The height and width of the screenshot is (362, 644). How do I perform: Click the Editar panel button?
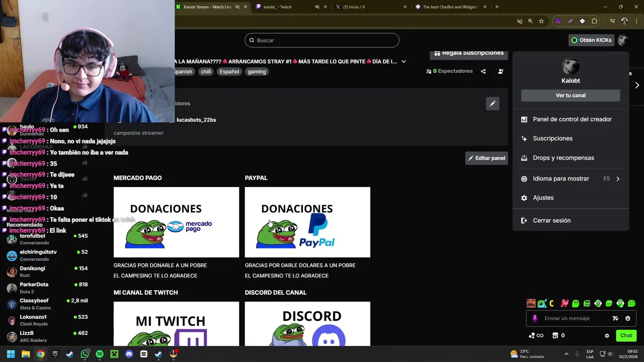click(x=487, y=158)
